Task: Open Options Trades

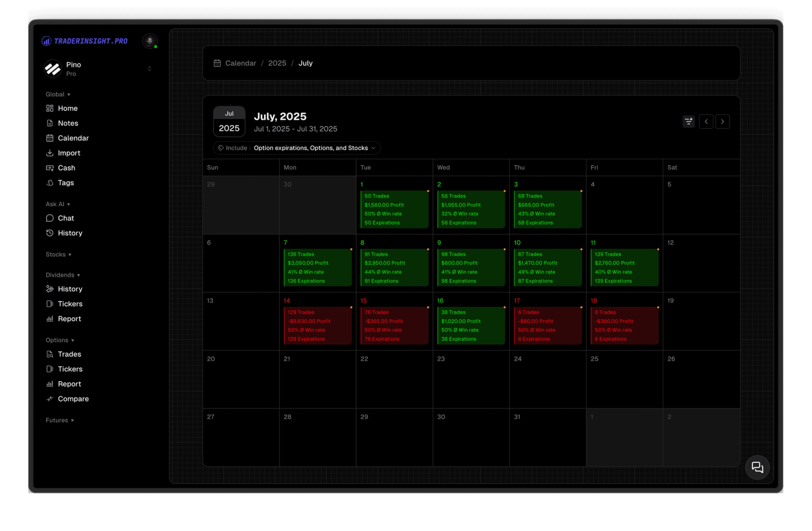Action: click(69, 354)
